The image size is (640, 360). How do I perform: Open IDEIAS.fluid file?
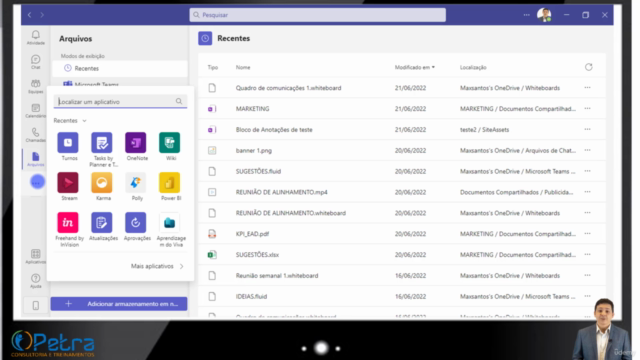pos(251,296)
